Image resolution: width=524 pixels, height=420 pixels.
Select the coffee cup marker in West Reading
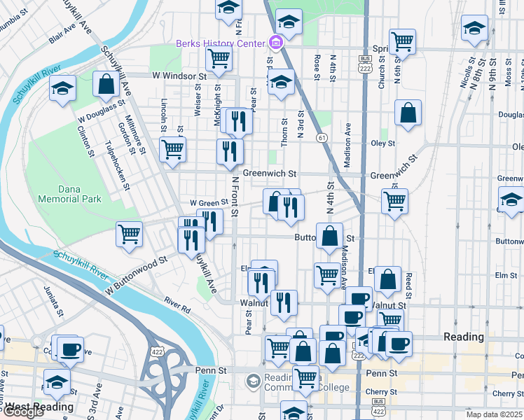(69, 349)
